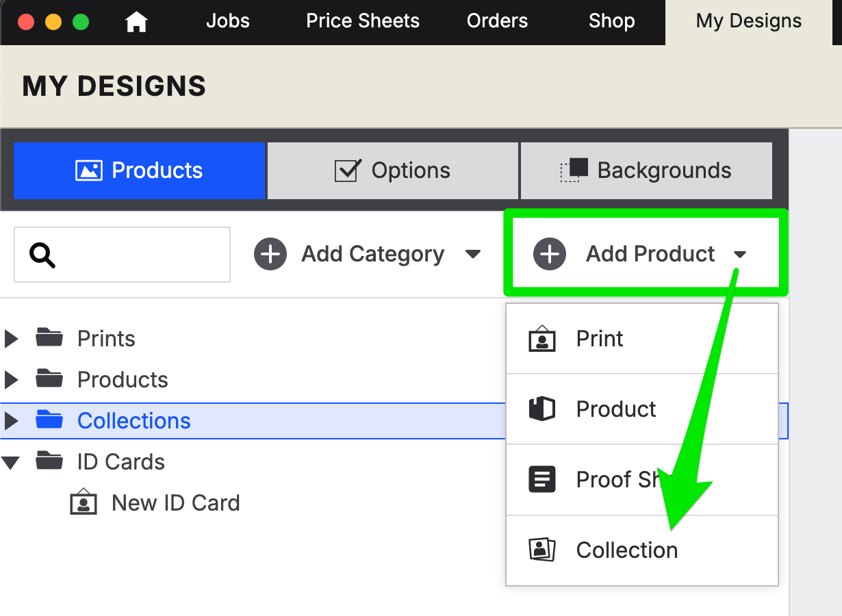Click the Prints folder icon
The height and width of the screenshot is (616, 842).
click(x=49, y=337)
